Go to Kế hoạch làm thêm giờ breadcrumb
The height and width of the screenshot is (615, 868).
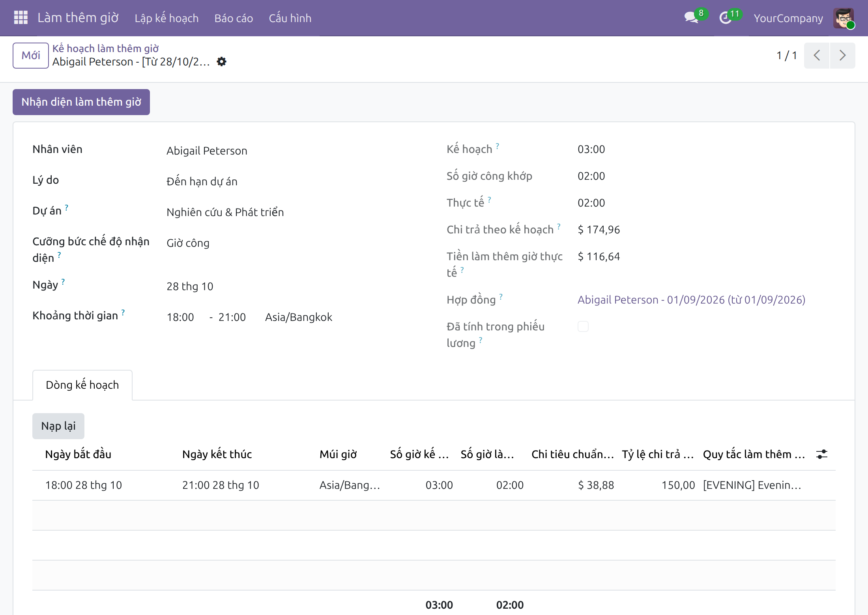pyautogui.click(x=106, y=48)
